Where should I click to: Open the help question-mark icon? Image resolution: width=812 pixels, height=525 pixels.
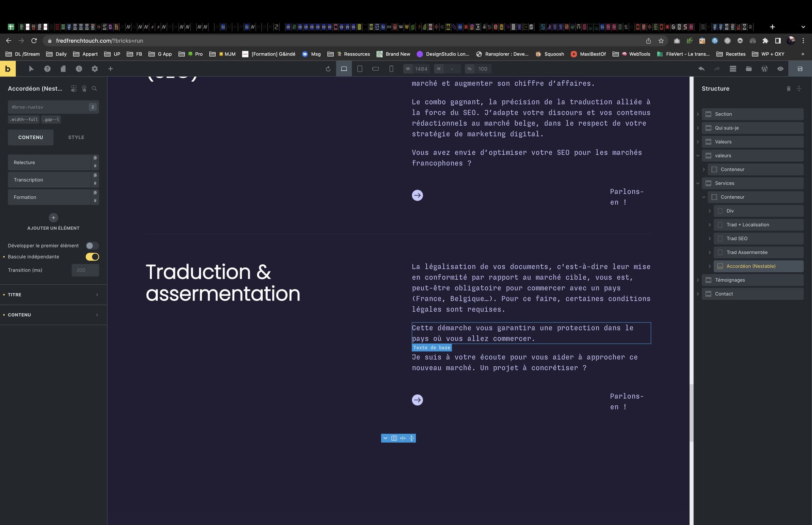click(x=47, y=69)
